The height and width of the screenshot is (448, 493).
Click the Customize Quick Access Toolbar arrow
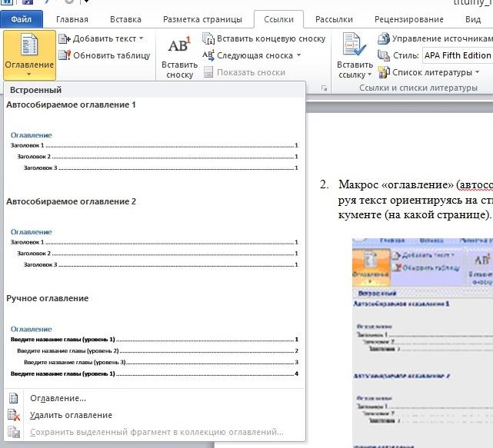click(86, 2)
